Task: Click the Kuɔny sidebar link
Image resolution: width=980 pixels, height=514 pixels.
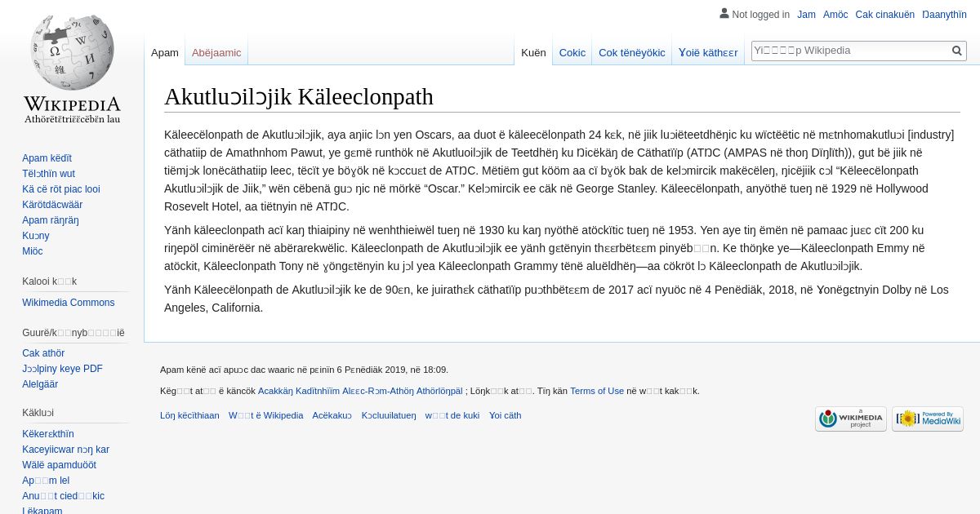Action: click(36, 236)
